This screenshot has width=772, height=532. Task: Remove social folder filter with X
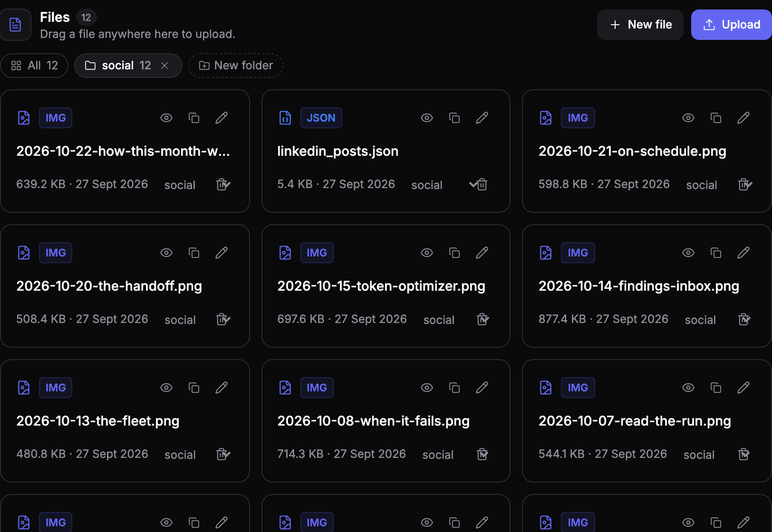(x=164, y=66)
